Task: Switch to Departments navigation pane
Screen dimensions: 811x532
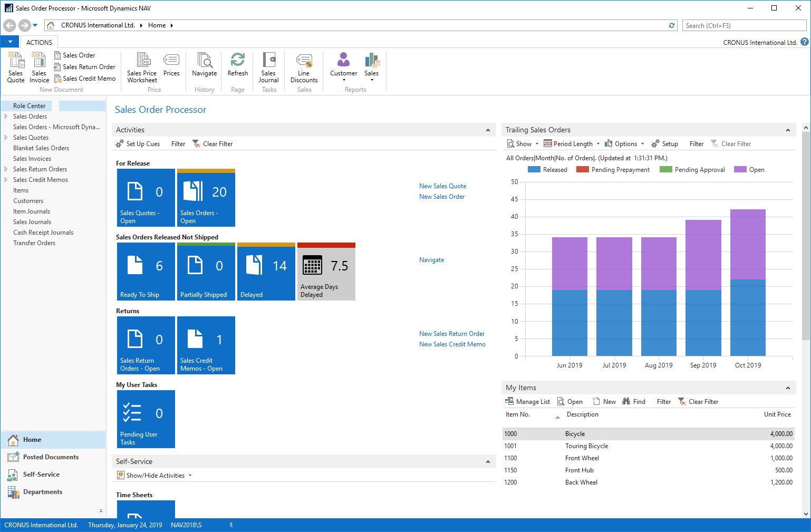Action: [x=53, y=492]
